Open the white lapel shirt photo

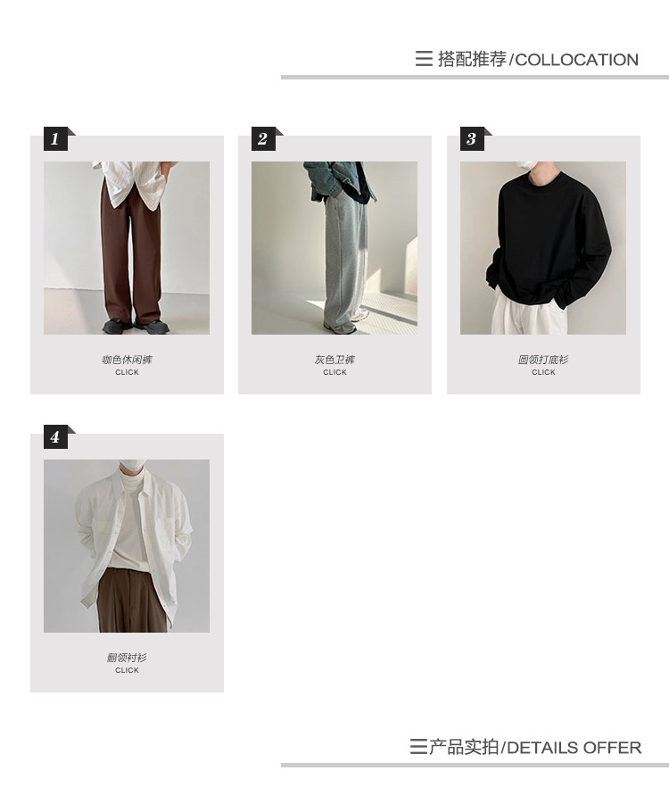[x=127, y=546]
